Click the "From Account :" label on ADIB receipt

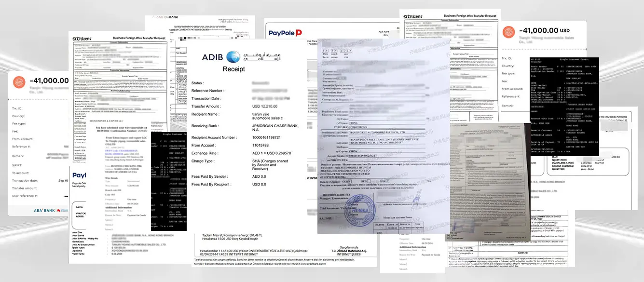point(203,146)
